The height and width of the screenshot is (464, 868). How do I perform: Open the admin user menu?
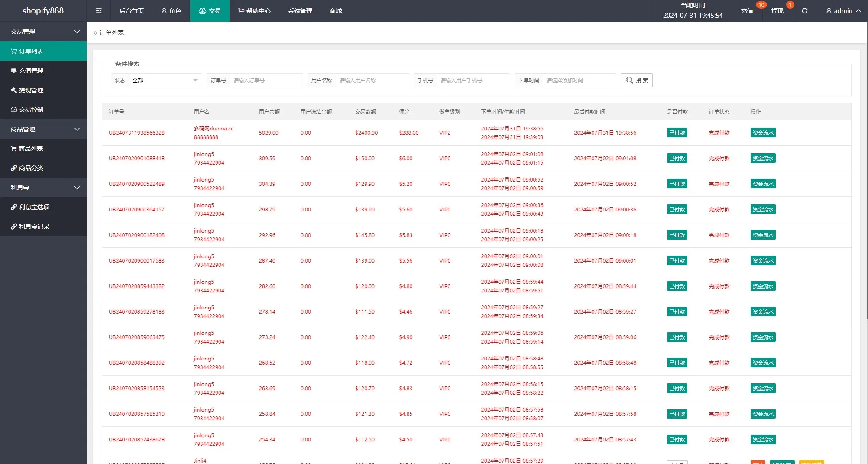pos(843,11)
